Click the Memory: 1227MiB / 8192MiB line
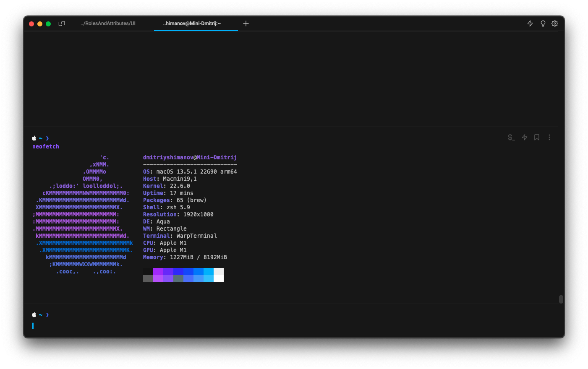 click(x=185, y=257)
